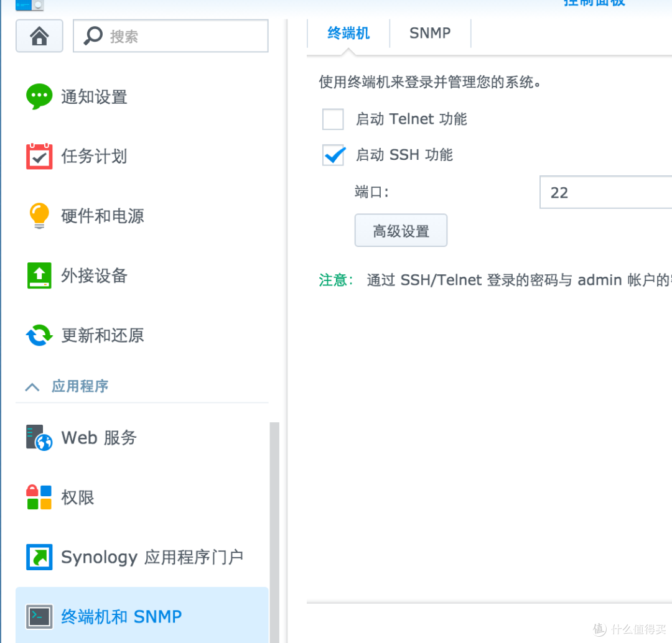Screen dimensions: 672x643
Task: Click the 端口: label
Action: point(371,192)
